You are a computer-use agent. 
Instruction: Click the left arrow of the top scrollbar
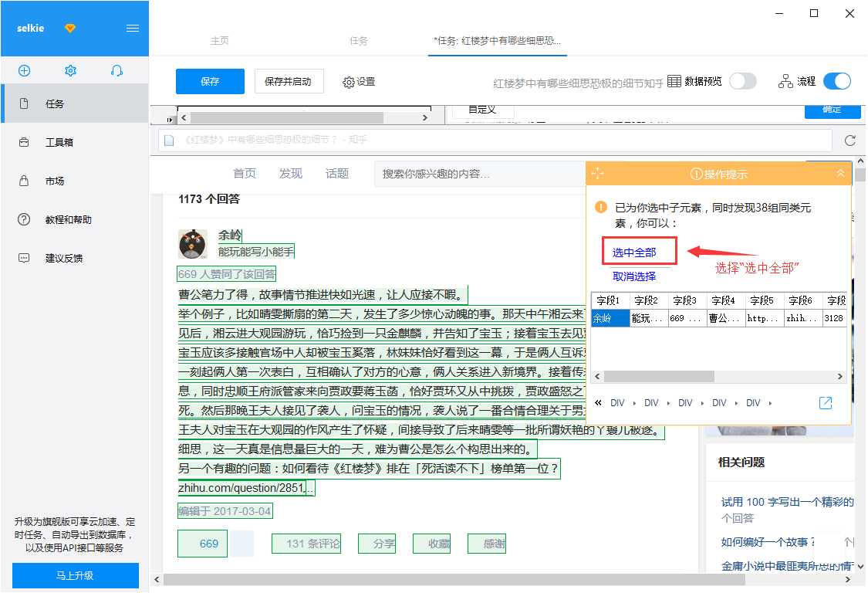tap(184, 117)
